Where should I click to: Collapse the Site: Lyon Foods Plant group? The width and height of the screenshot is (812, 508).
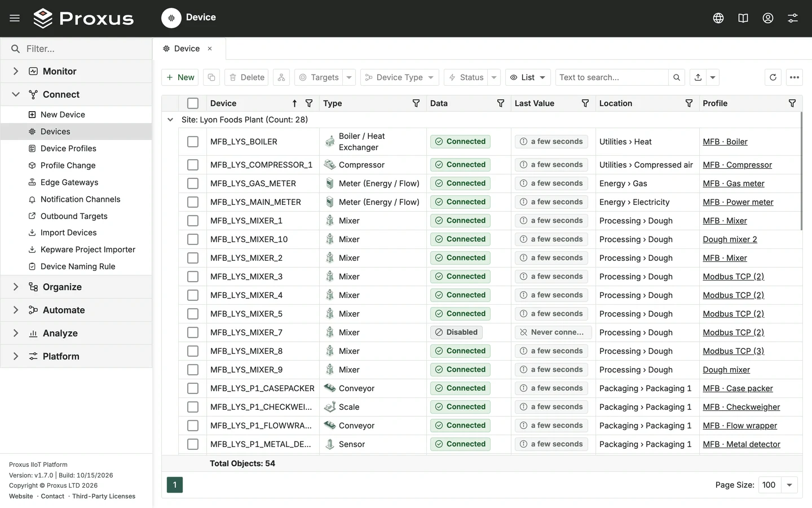[x=170, y=120]
